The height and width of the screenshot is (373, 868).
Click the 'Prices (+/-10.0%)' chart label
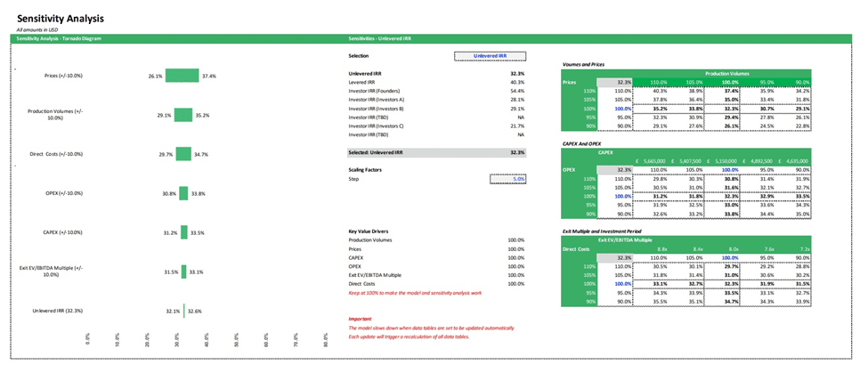(63, 76)
